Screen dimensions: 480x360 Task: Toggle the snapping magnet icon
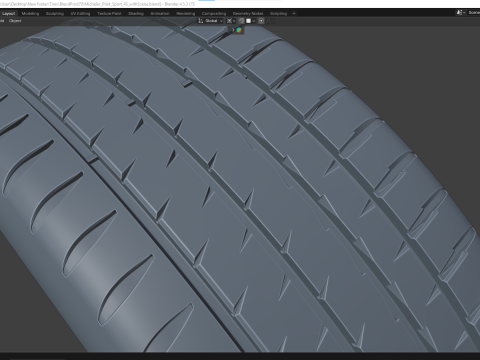(242, 21)
